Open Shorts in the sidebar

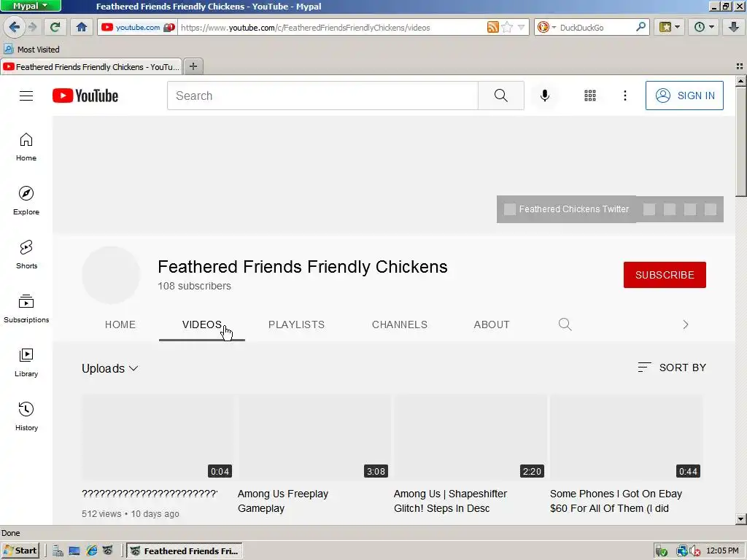26,254
